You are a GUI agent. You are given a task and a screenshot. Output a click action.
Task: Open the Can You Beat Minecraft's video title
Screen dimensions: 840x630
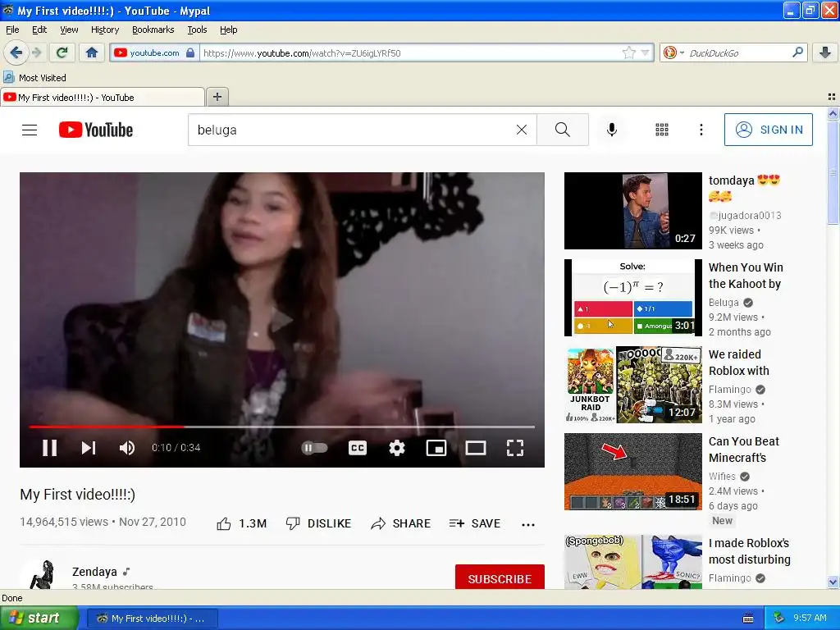tap(743, 450)
